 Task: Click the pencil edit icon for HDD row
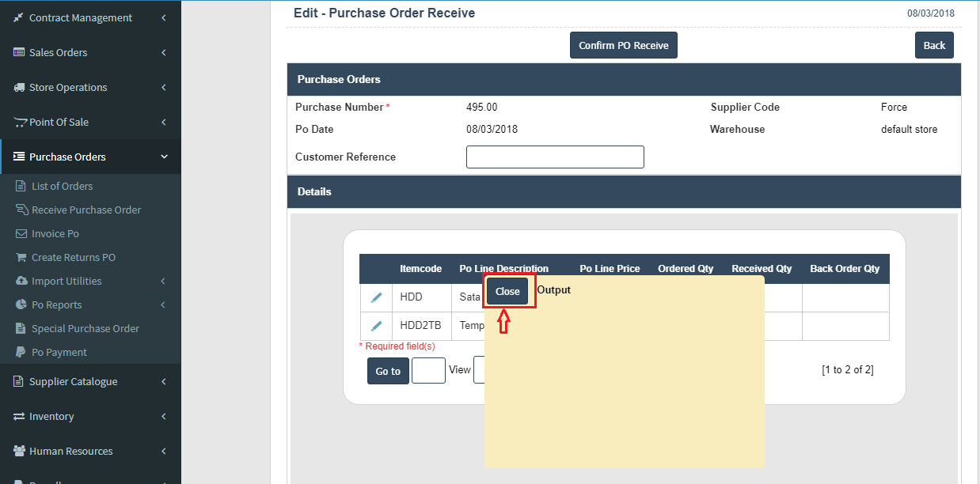[x=376, y=297]
